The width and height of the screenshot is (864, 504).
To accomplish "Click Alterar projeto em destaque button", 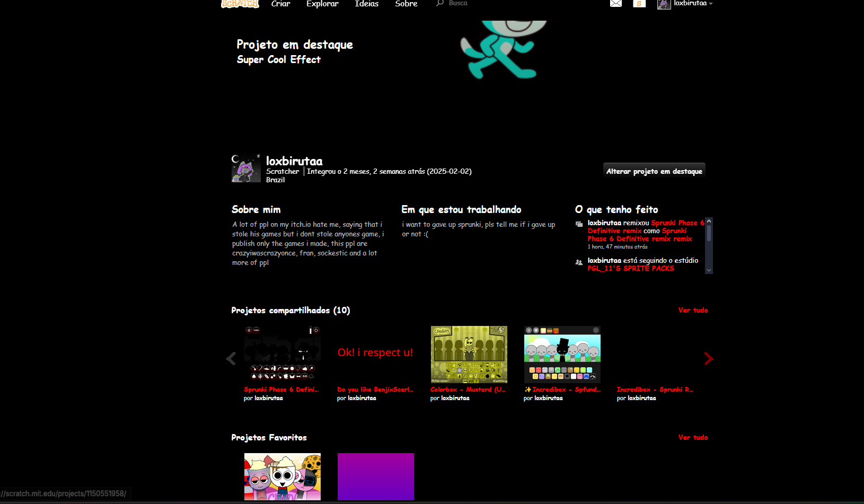I will point(654,171).
